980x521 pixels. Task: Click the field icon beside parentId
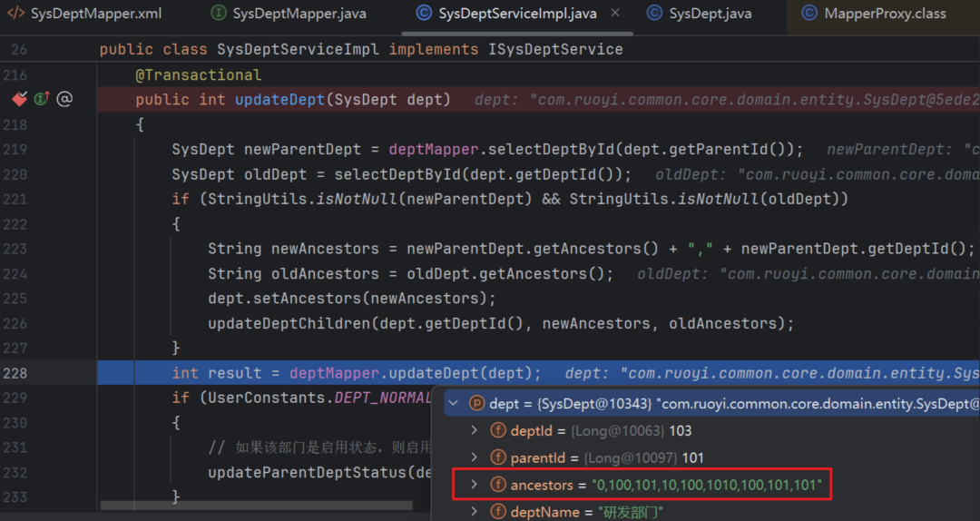pyautogui.click(x=498, y=457)
